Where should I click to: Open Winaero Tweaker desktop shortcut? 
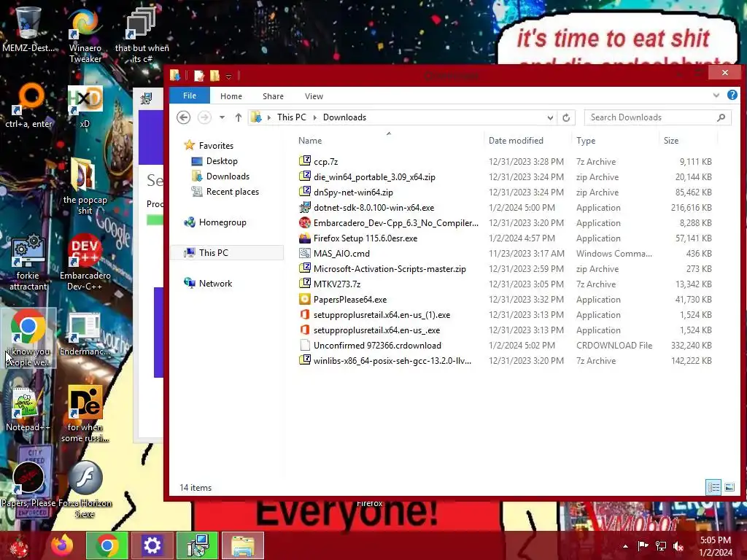(x=85, y=34)
